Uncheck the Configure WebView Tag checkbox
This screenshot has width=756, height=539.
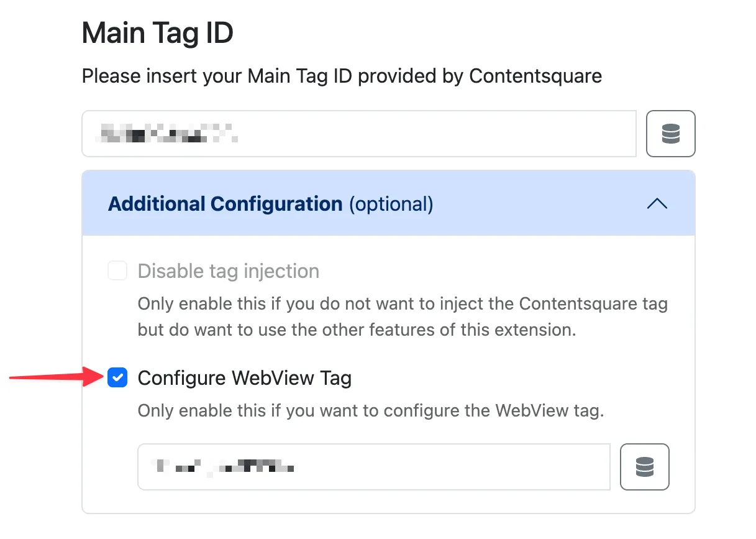click(x=117, y=377)
